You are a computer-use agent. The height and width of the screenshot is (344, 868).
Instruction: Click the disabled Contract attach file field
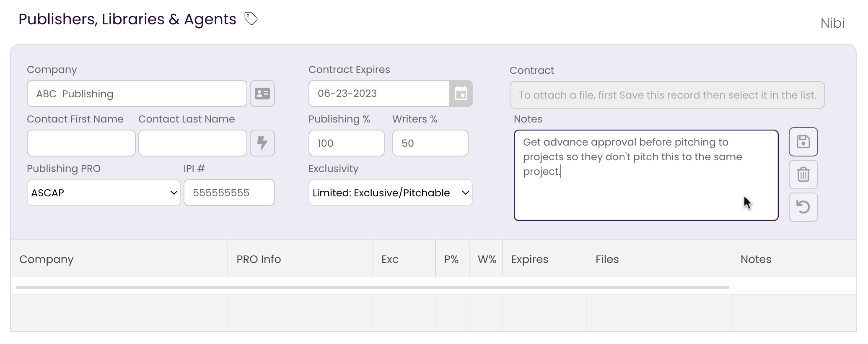pos(667,95)
